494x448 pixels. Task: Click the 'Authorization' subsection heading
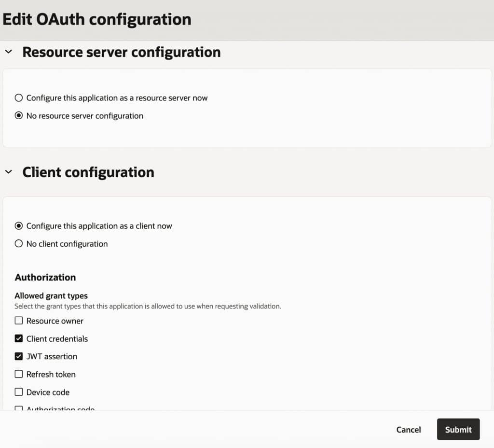(x=45, y=277)
